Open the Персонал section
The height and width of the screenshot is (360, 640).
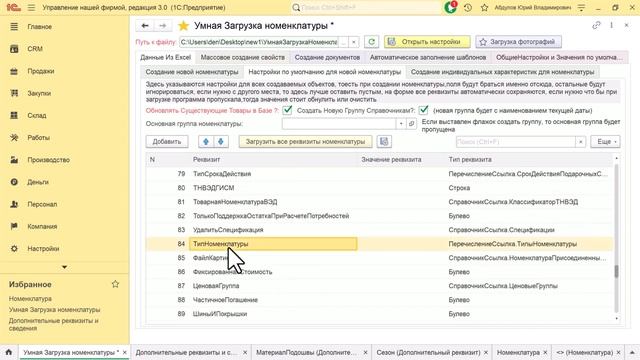[42, 204]
